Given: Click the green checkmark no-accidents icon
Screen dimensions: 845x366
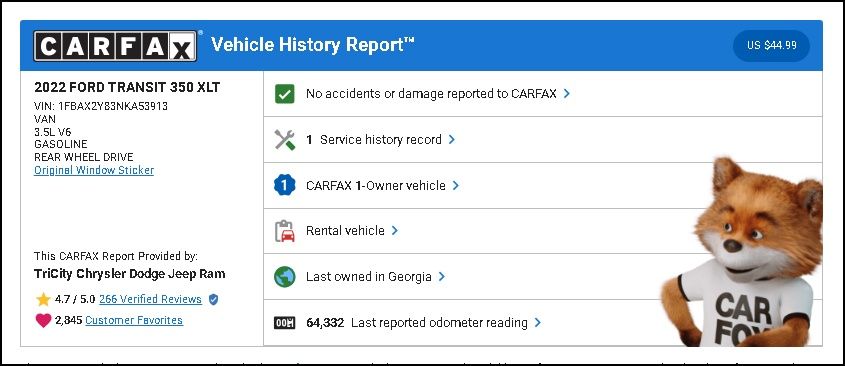Looking at the screenshot, I should tap(285, 94).
